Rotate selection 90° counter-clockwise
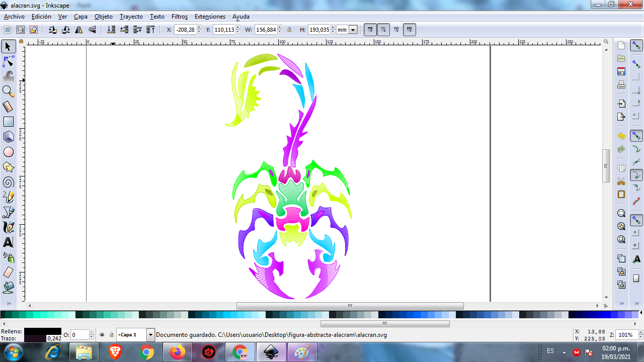644x362 pixels. coord(53,30)
